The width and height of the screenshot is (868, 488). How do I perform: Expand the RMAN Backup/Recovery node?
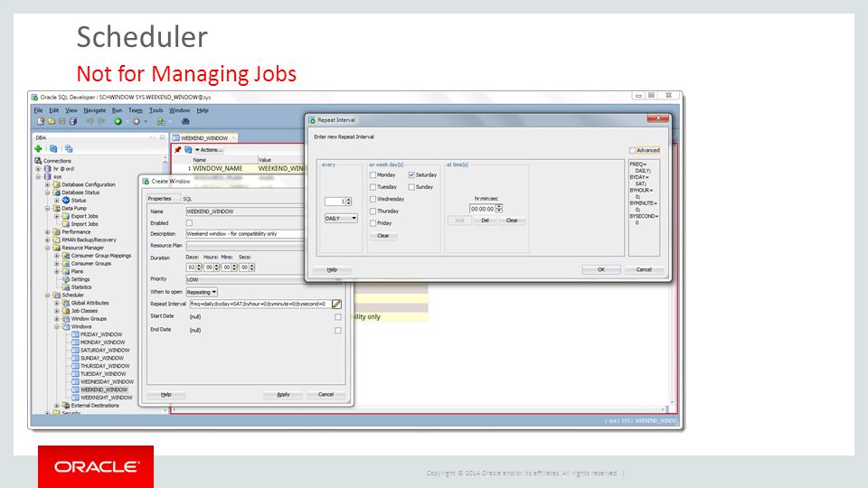[x=47, y=240]
